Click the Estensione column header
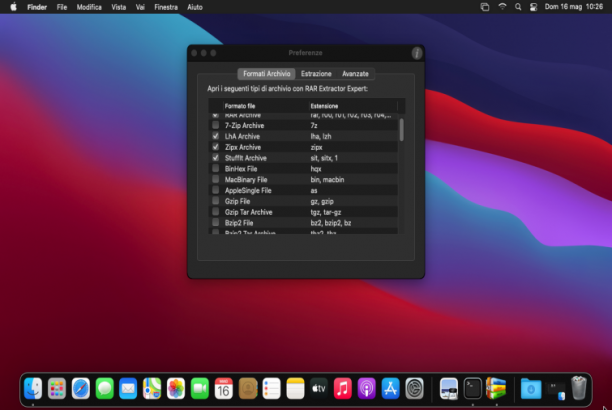The image size is (612, 410). coord(353,106)
